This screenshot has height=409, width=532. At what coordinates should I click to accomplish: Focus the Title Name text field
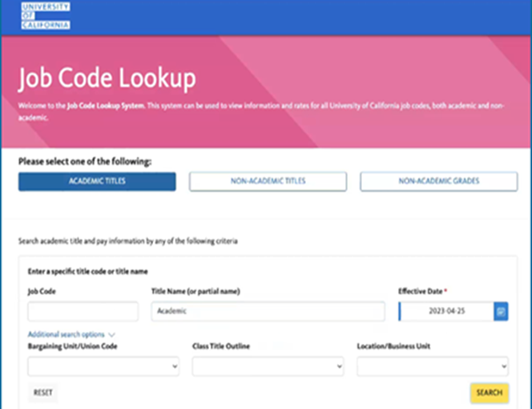(x=268, y=311)
